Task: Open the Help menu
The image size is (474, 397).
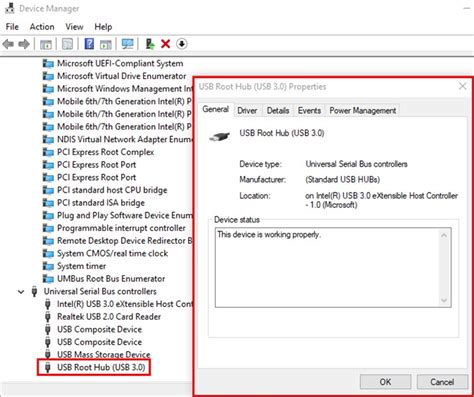Action: point(103,27)
